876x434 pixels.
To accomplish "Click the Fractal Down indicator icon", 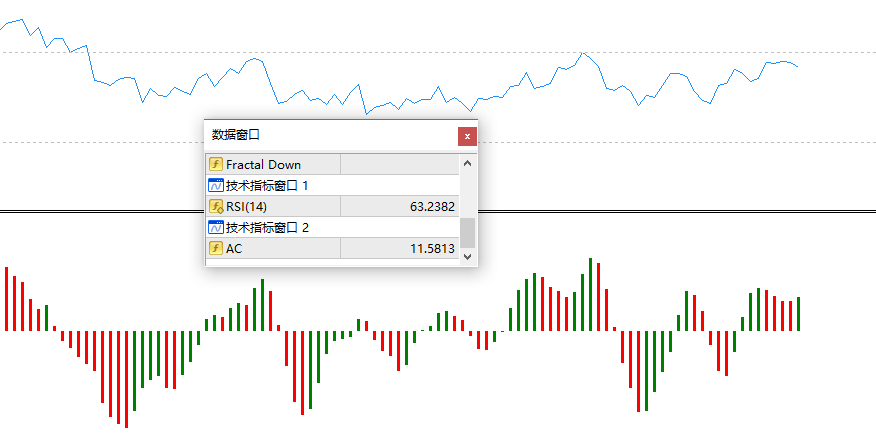I will click(x=215, y=164).
